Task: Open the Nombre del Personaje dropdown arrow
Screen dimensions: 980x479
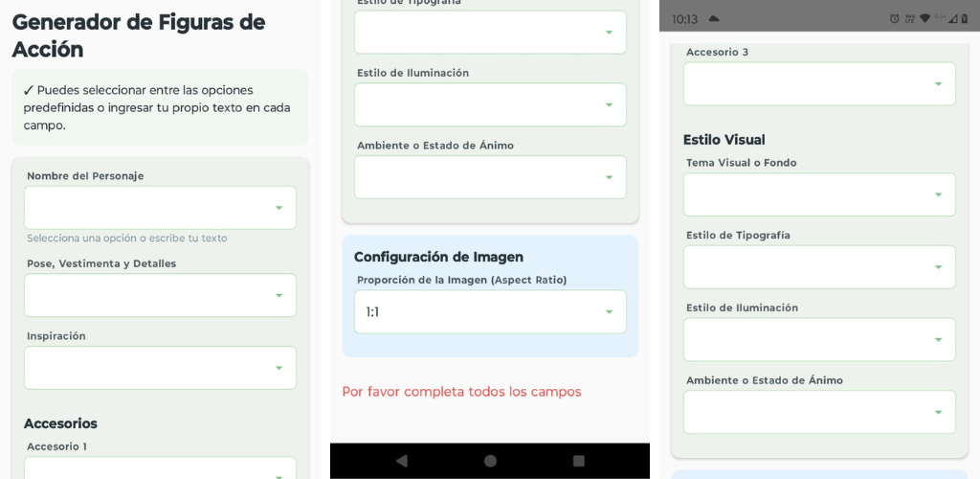Action: pyautogui.click(x=278, y=208)
